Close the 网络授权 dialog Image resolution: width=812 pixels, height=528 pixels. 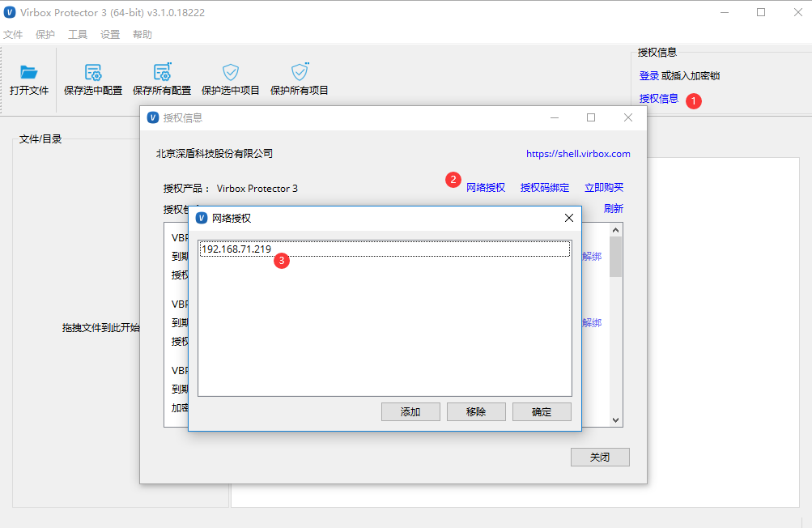click(568, 218)
